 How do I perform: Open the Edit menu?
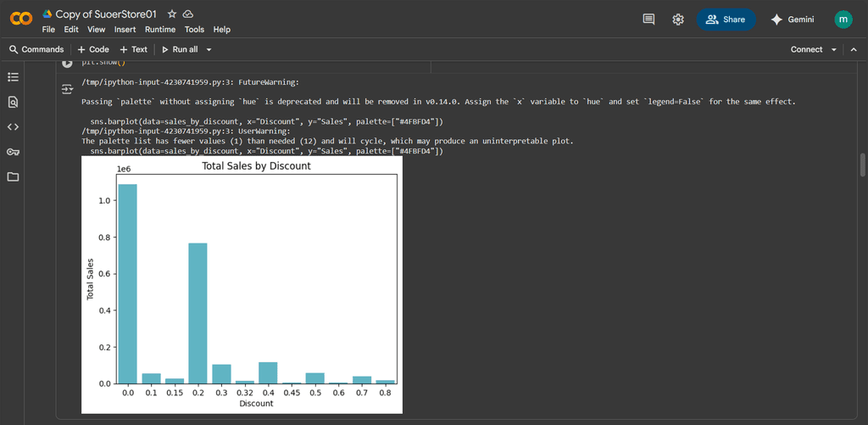71,30
